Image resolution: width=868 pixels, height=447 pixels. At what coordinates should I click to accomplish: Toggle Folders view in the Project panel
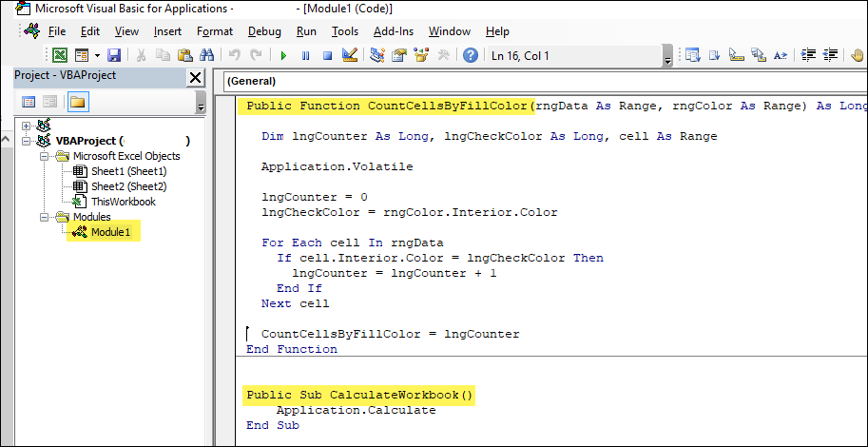click(x=76, y=102)
